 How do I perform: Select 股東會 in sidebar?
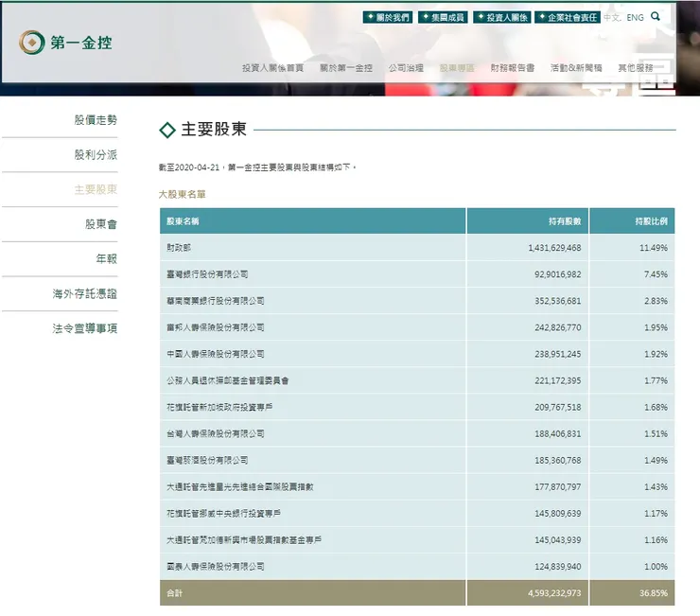(x=101, y=224)
